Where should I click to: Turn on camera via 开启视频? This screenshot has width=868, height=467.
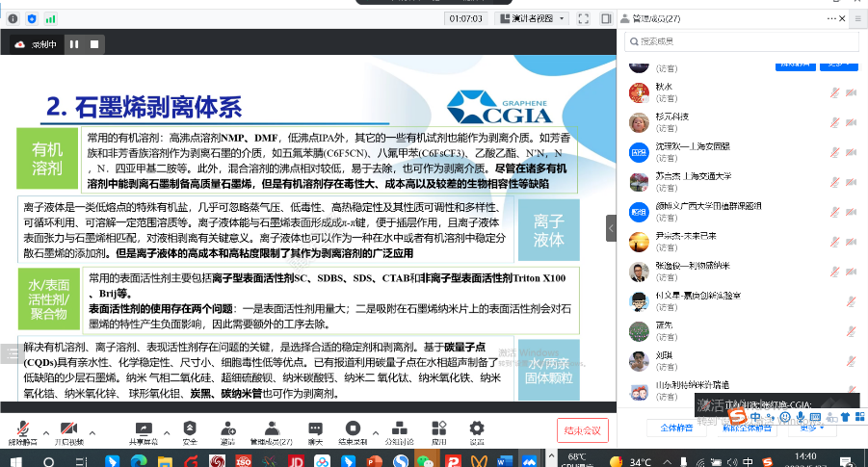(68, 432)
